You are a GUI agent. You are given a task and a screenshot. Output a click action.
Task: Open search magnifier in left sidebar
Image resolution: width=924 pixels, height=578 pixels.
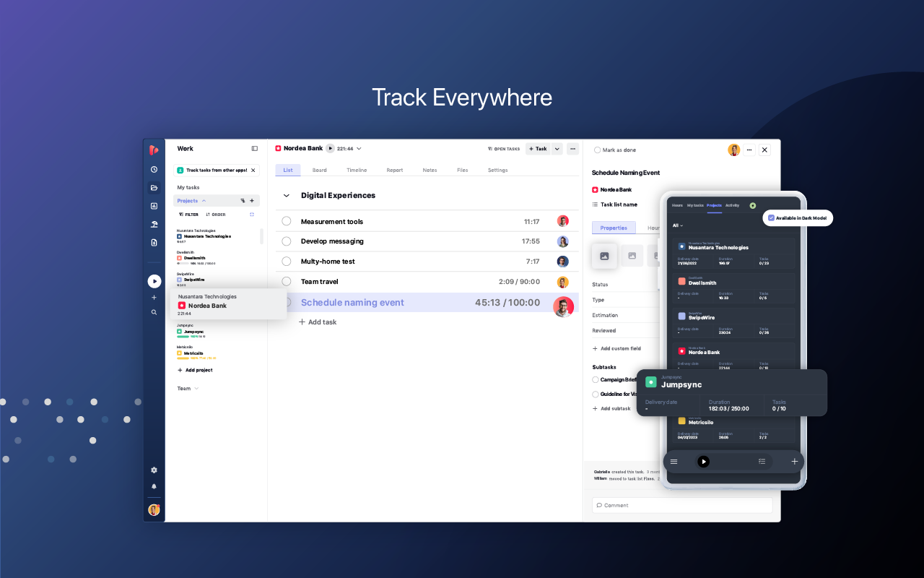click(x=154, y=312)
